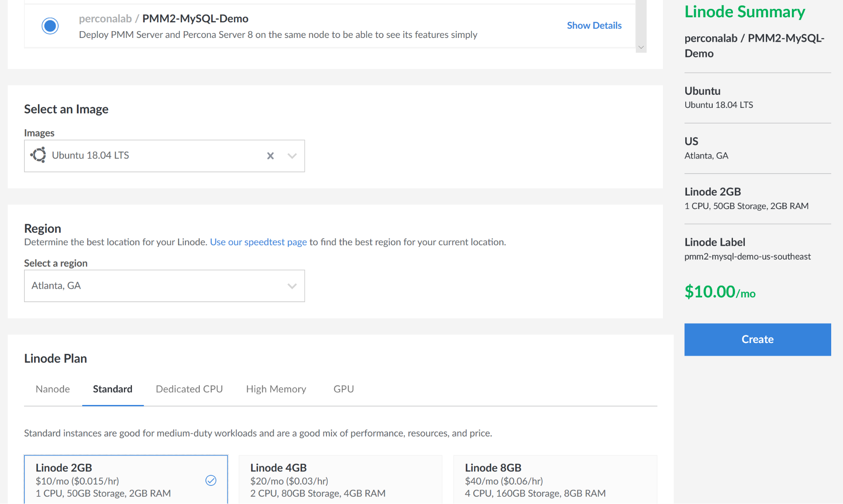The height and width of the screenshot is (504, 843).
Task: Click the Ubuntu logo in the image selector
Action: pyautogui.click(x=38, y=155)
